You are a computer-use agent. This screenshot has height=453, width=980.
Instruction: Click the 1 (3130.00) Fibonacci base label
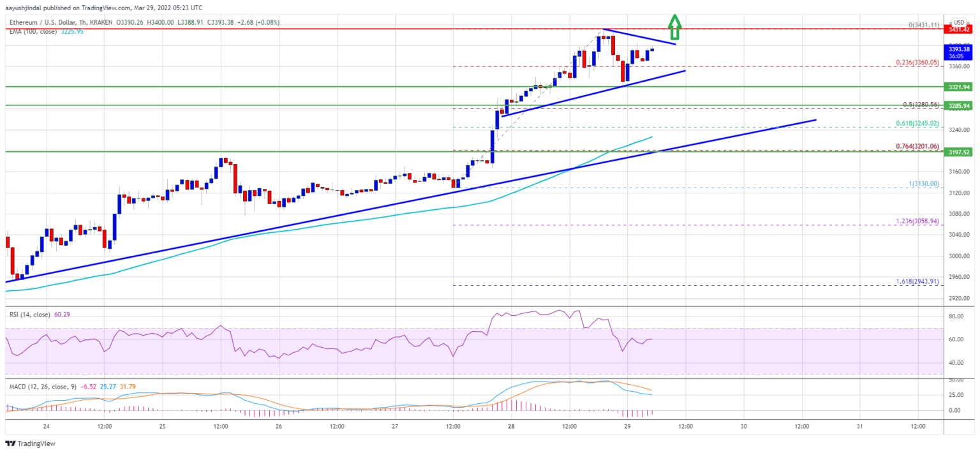[x=924, y=184]
